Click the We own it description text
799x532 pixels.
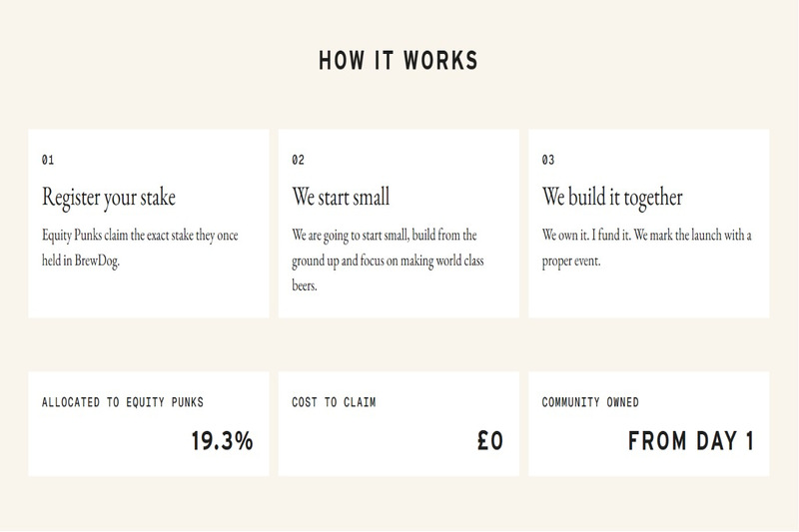coord(646,248)
